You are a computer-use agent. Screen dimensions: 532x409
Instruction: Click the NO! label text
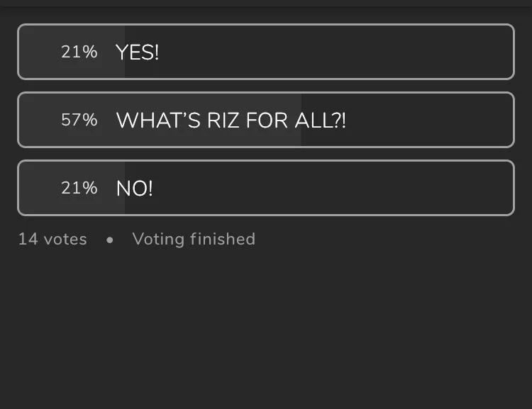[x=134, y=188]
